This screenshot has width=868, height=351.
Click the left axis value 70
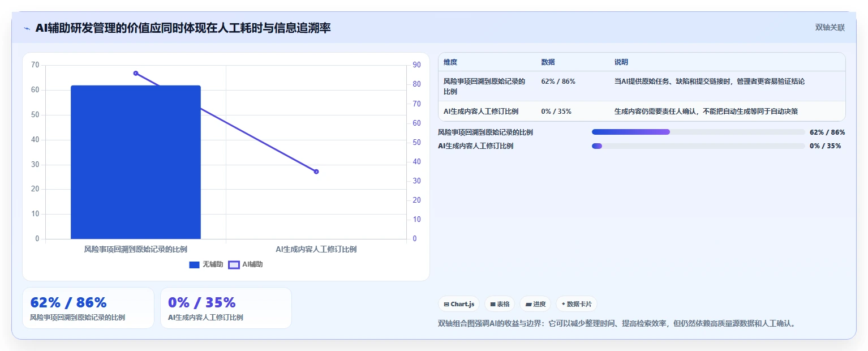pos(35,65)
